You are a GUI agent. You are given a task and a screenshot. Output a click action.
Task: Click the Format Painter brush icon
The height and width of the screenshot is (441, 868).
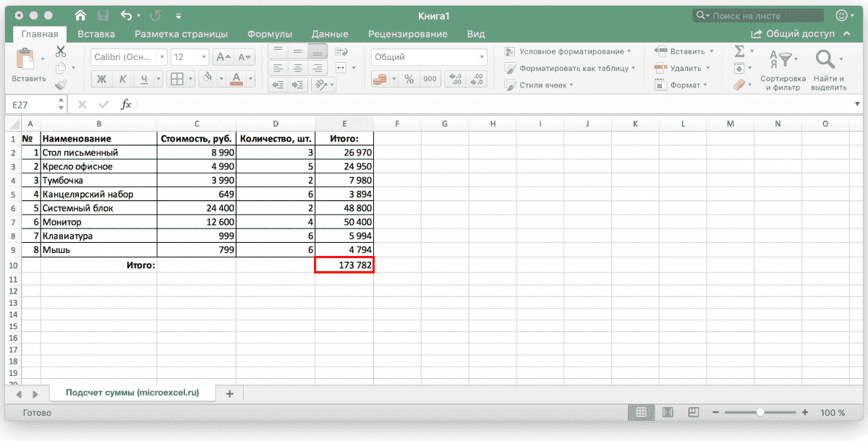coord(61,85)
